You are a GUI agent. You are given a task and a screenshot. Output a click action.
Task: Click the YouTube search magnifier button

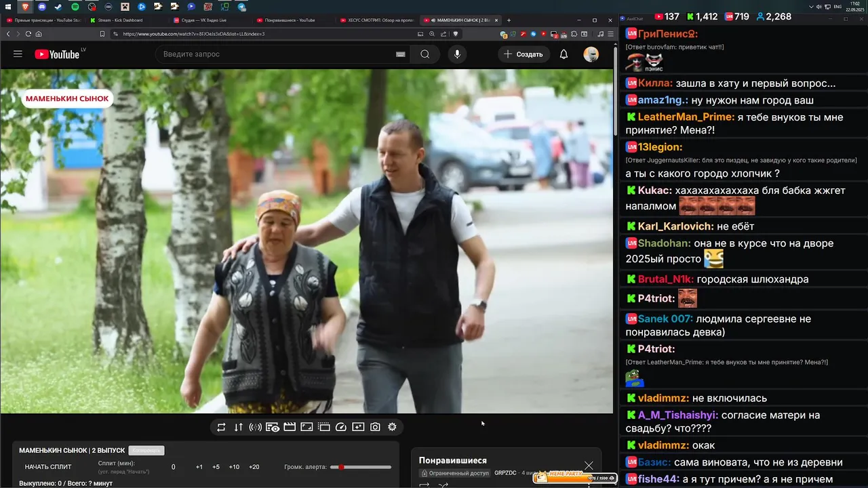pos(425,54)
